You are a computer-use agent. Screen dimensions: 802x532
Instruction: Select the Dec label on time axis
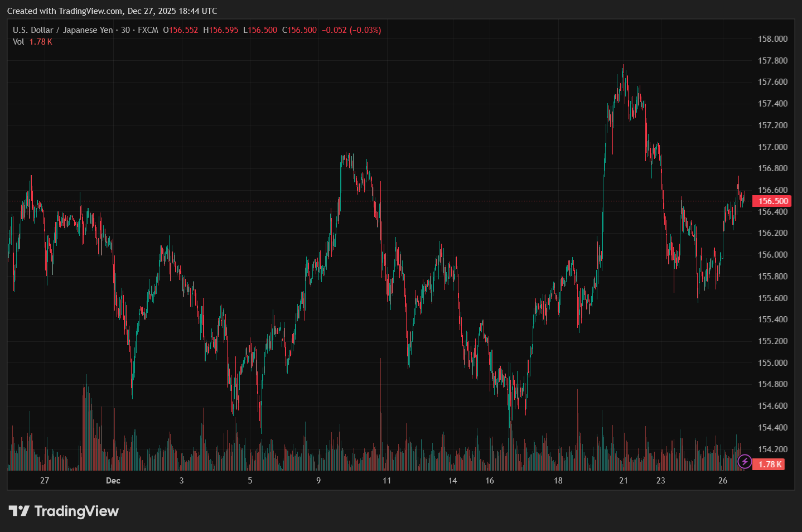[x=113, y=480]
